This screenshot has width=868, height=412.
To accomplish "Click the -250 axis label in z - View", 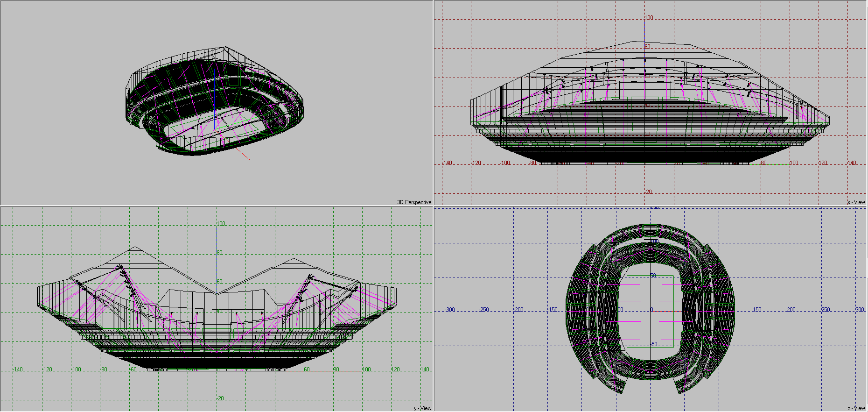I will click(x=484, y=310).
